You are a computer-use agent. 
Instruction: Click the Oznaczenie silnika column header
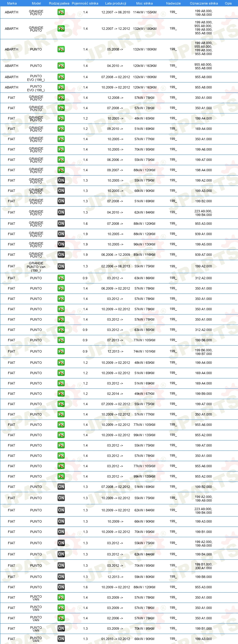click(x=204, y=3)
